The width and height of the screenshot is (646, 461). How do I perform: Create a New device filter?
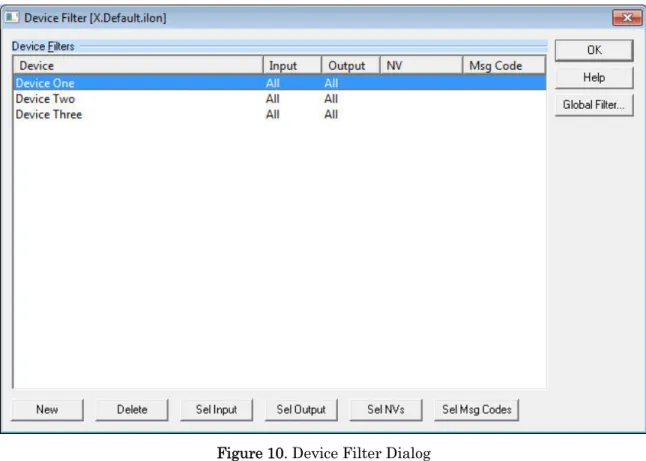click(47, 410)
